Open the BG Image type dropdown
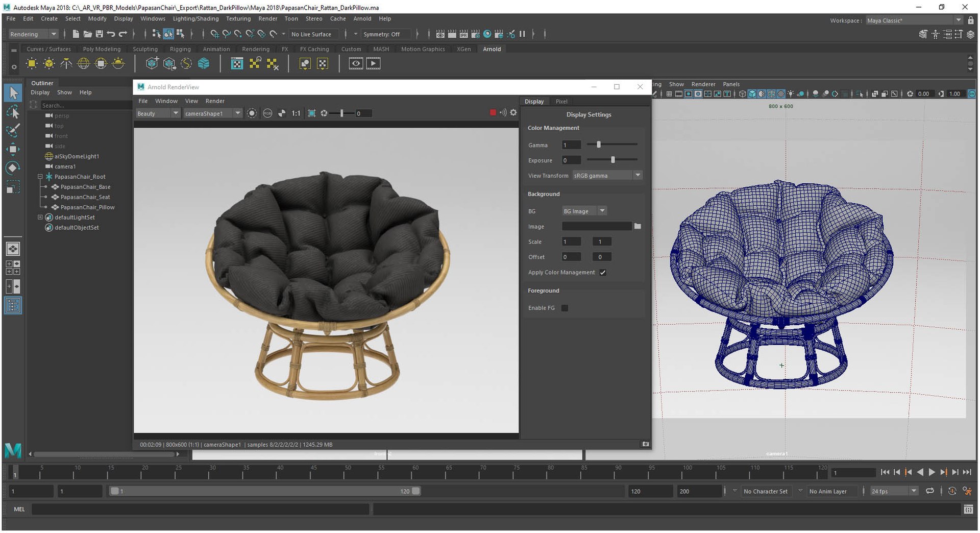The image size is (980, 533). [584, 211]
